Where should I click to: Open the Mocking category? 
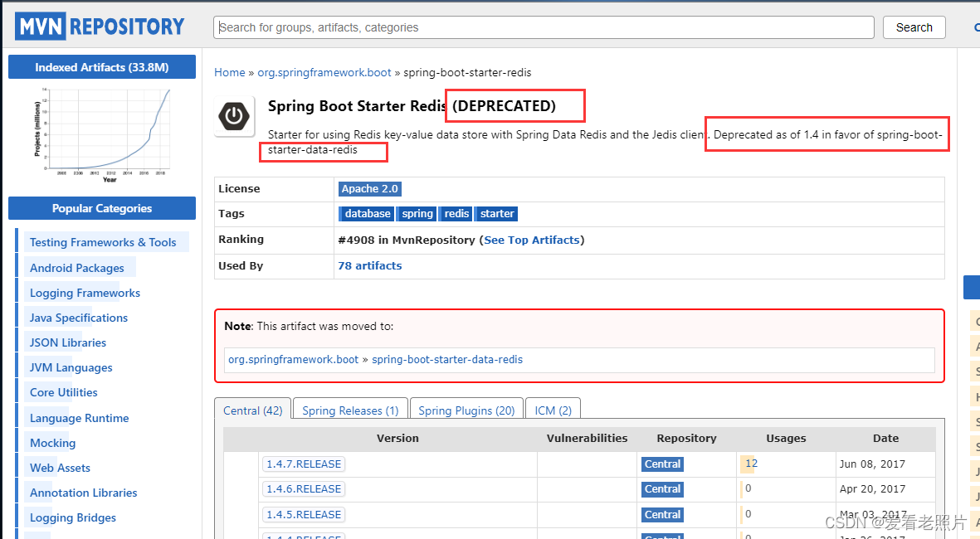pos(52,443)
